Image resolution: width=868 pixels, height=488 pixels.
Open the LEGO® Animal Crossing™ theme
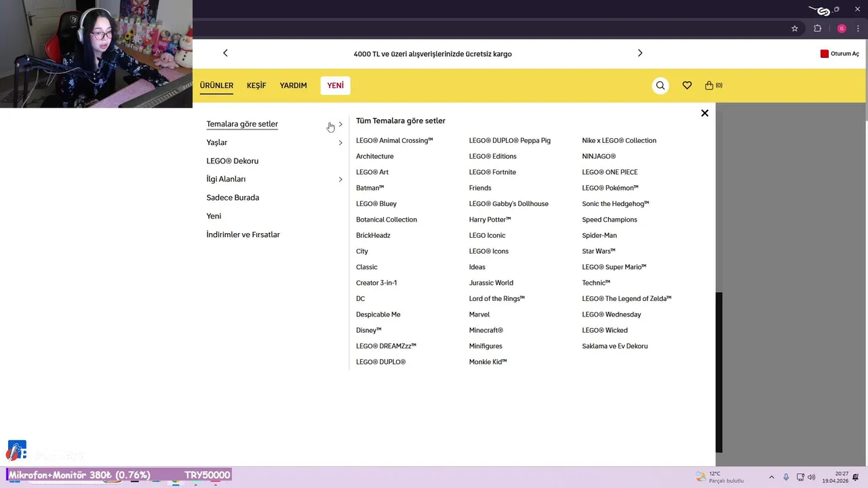click(x=394, y=140)
